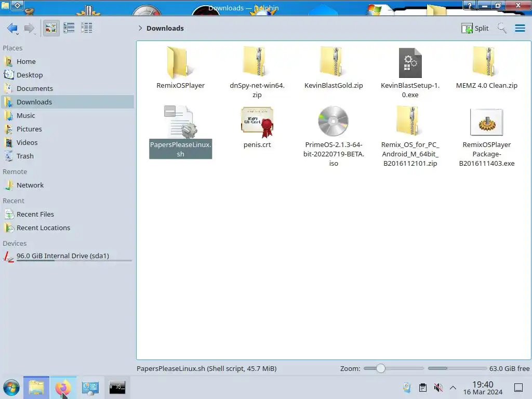Open the system settings taskbar icon
This screenshot has width=532, height=399.
(90, 388)
